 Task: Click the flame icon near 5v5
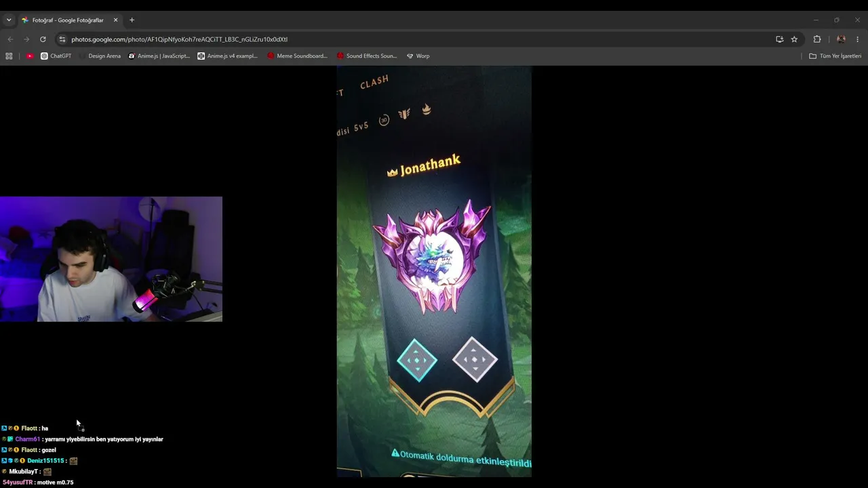tap(427, 108)
